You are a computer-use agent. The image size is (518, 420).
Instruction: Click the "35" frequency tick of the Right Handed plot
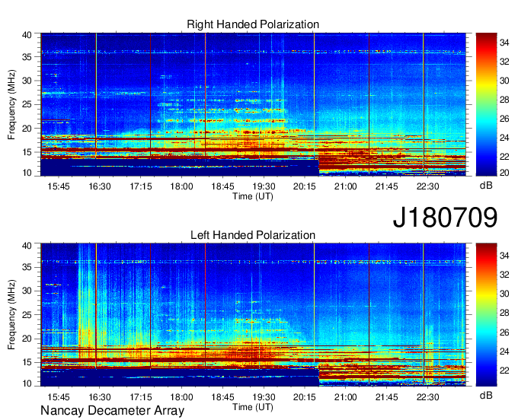pos(27,57)
